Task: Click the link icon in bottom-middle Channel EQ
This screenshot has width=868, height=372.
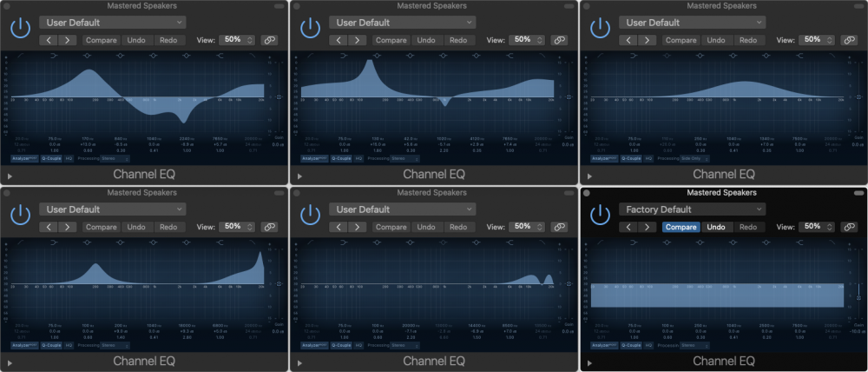Action: tap(559, 227)
